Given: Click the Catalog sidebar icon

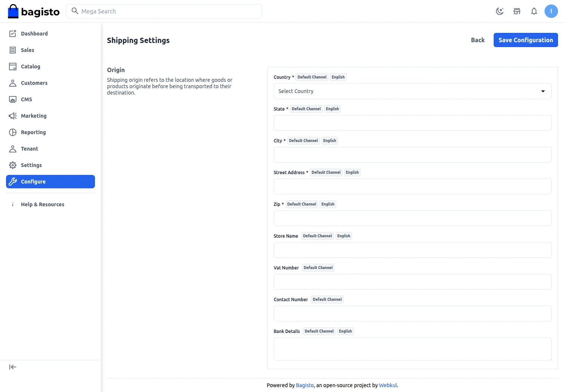Looking at the screenshot, I should (13, 67).
